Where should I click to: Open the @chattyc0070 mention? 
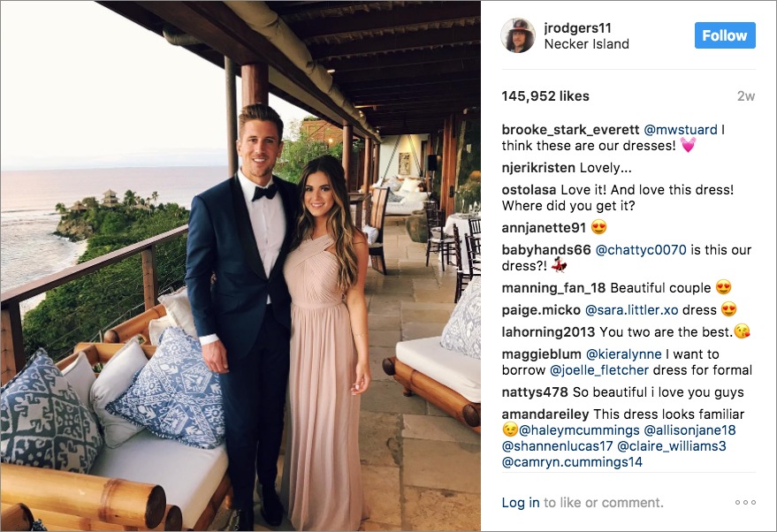click(641, 250)
